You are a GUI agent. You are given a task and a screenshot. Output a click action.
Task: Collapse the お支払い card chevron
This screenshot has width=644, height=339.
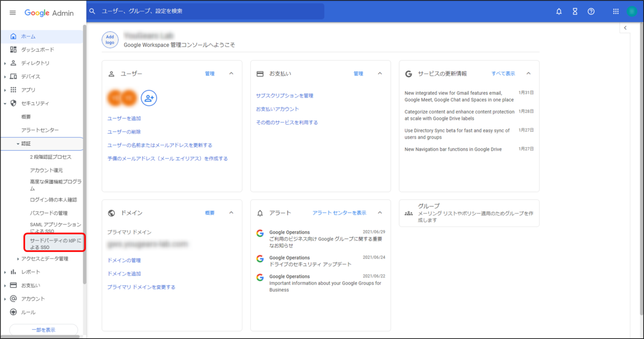coord(380,73)
